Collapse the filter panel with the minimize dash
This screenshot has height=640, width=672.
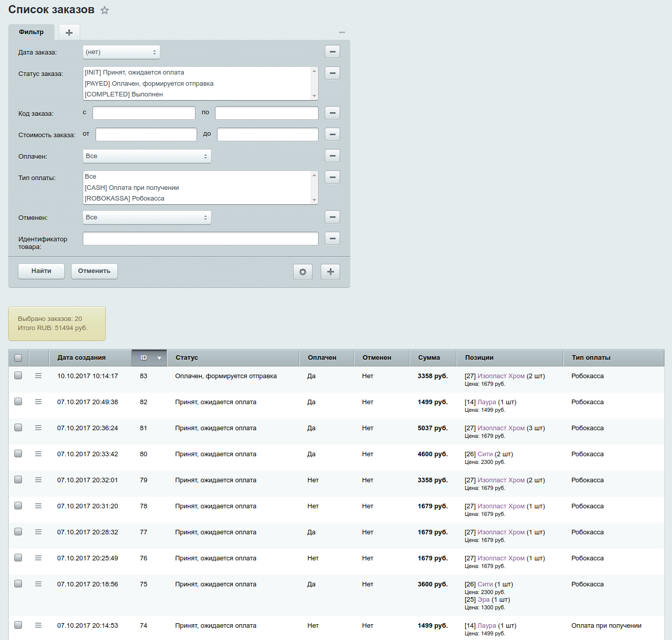click(342, 33)
